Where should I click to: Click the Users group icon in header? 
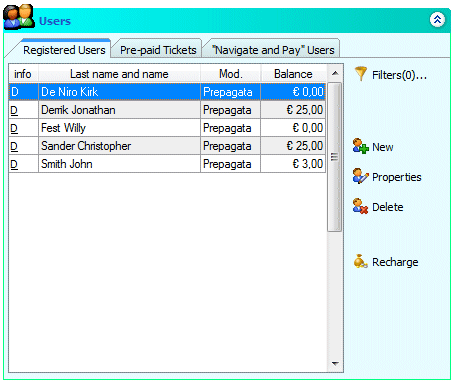[19, 17]
